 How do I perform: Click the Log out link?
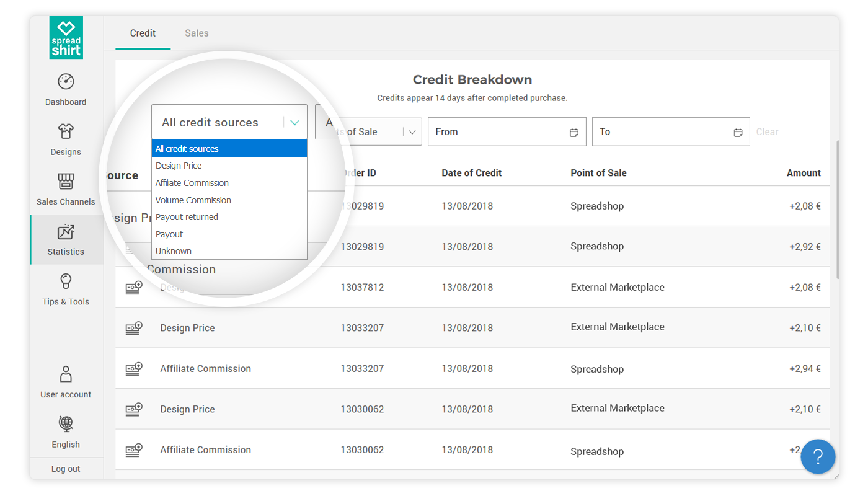pos(66,469)
